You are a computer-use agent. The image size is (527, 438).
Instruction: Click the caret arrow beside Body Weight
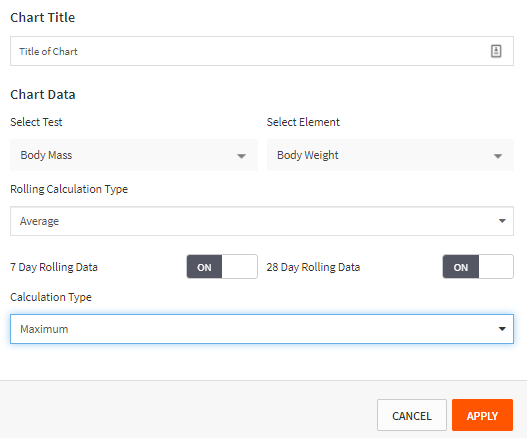pos(498,156)
